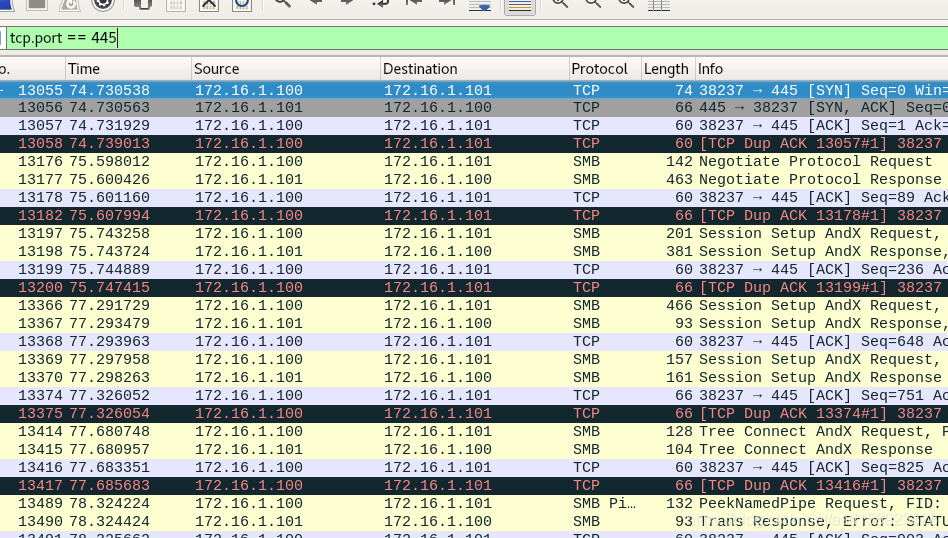Select packet 13056 SYN, ACK row

tap(474, 108)
